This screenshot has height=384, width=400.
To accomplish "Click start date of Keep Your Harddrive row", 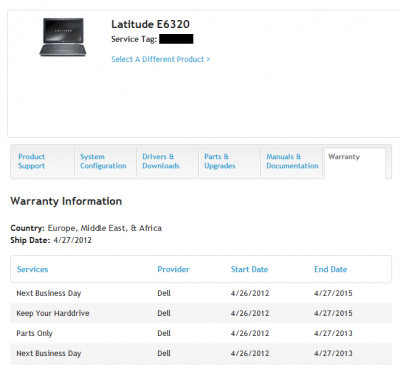I will (250, 313).
